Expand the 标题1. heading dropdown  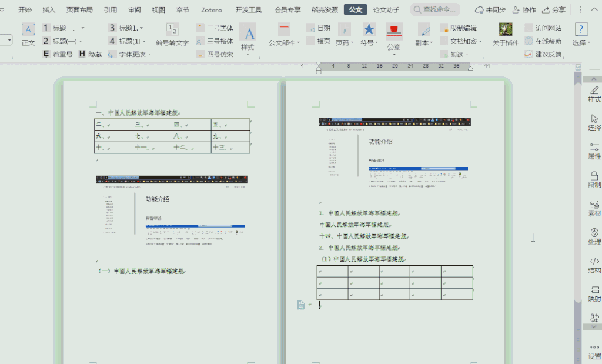click(141, 28)
